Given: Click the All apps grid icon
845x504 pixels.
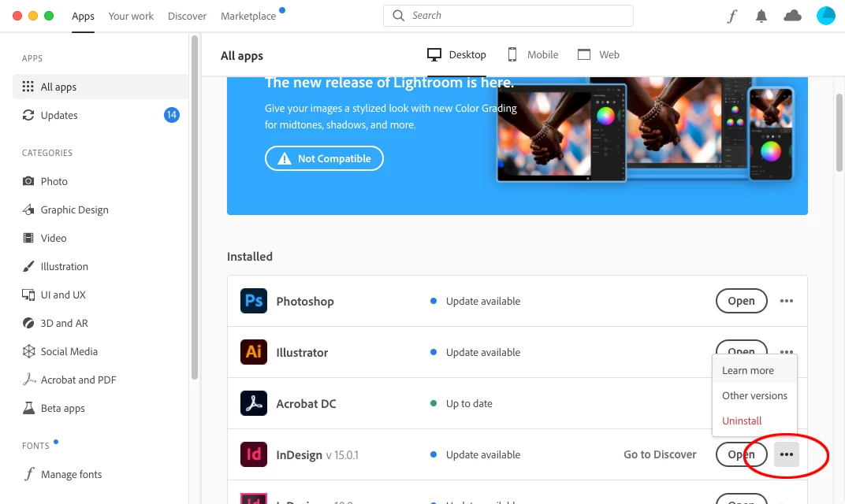Looking at the screenshot, I should (x=28, y=87).
